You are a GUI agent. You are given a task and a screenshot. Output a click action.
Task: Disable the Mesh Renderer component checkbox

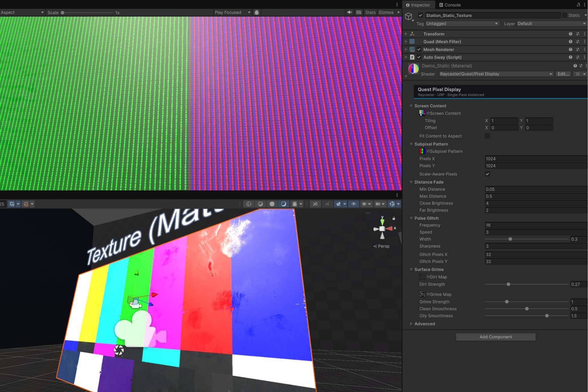point(419,49)
